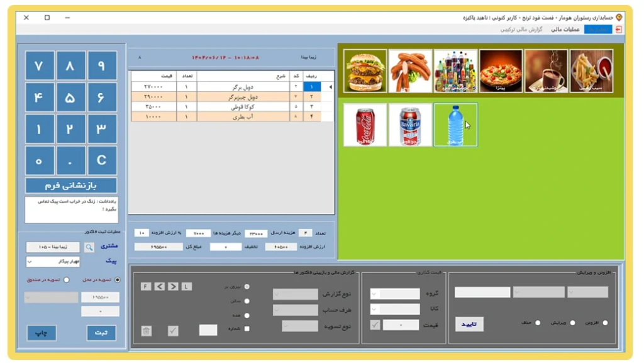Click the چاپ print button
This screenshot has width=644, height=363.
(x=42, y=333)
